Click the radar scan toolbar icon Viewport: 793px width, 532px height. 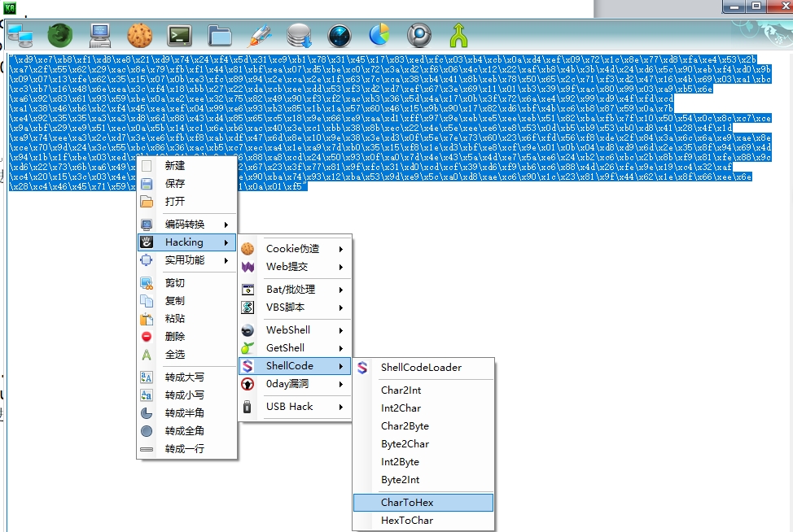point(340,36)
